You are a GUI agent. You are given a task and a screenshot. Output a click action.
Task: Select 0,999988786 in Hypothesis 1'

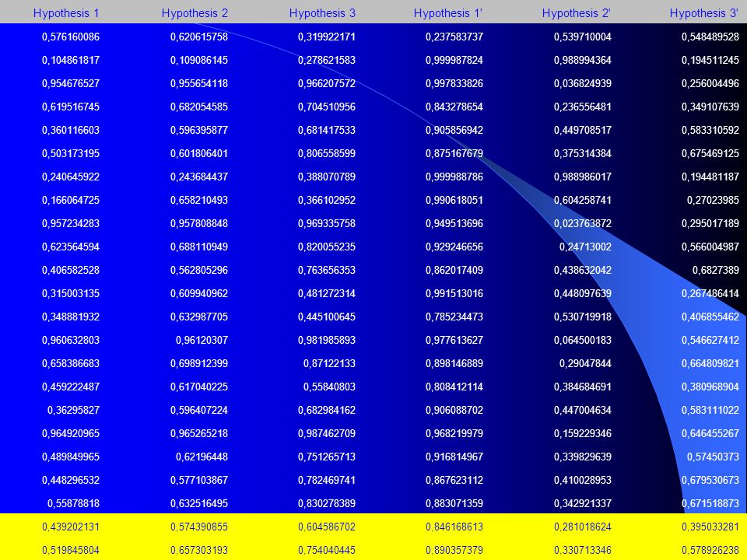[x=454, y=177]
